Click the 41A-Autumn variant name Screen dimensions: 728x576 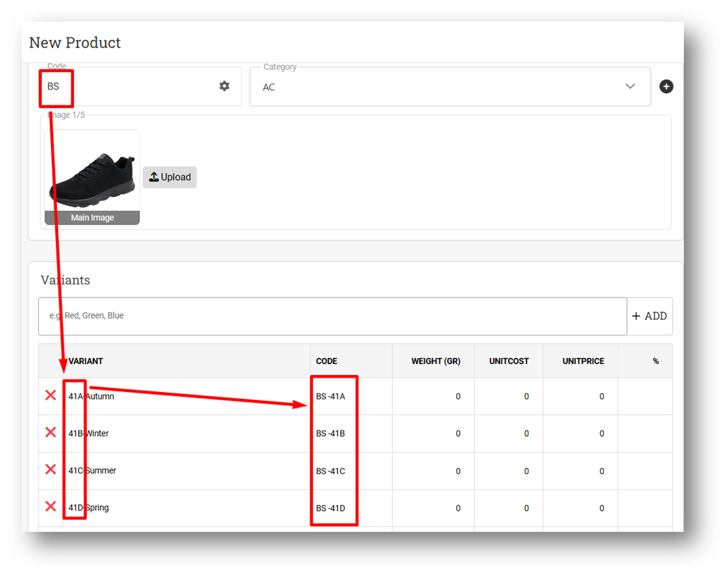[91, 396]
